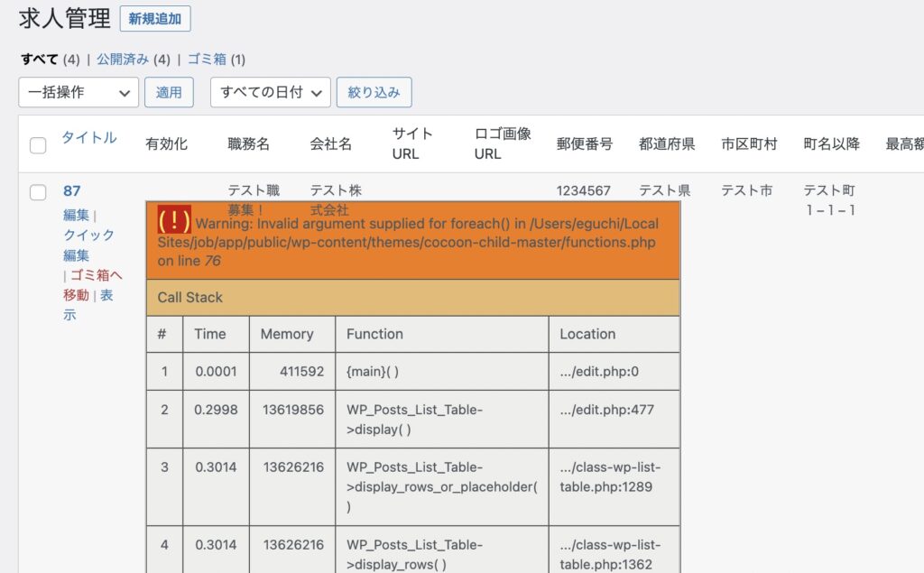Switch to the 公開済み filter view
This screenshot has height=573, width=924.
[x=123, y=60]
